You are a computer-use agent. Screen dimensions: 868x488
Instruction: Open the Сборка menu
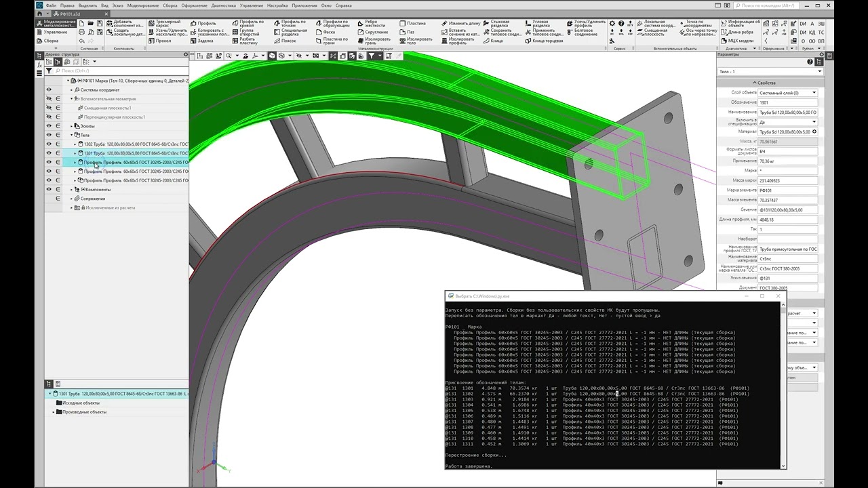(x=170, y=5)
